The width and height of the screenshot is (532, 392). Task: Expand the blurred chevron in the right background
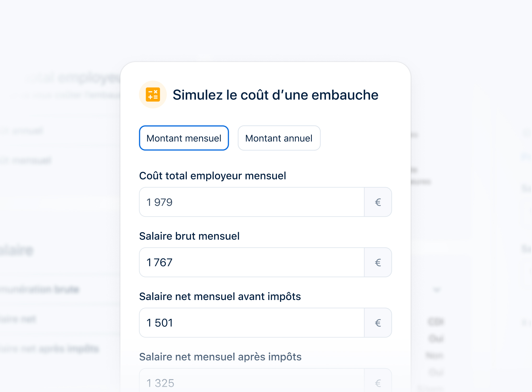pyautogui.click(x=437, y=290)
